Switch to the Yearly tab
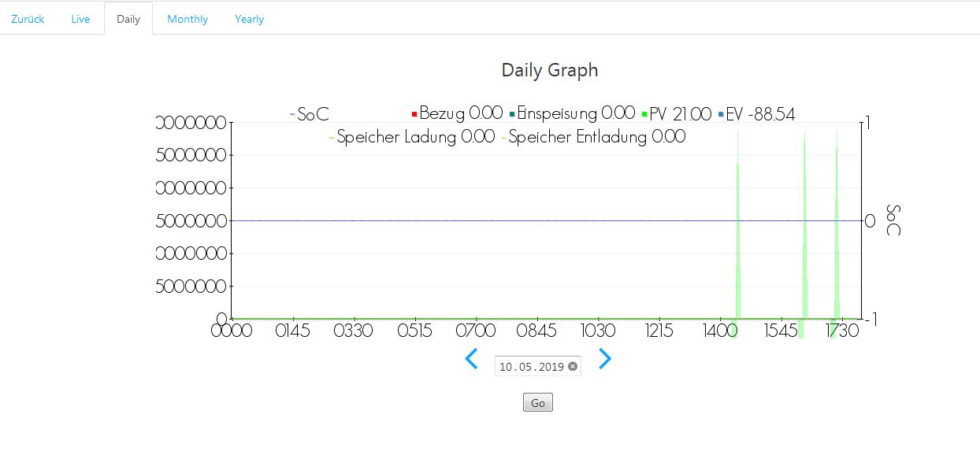The image size is (980, 451). [x=249, y=19]
